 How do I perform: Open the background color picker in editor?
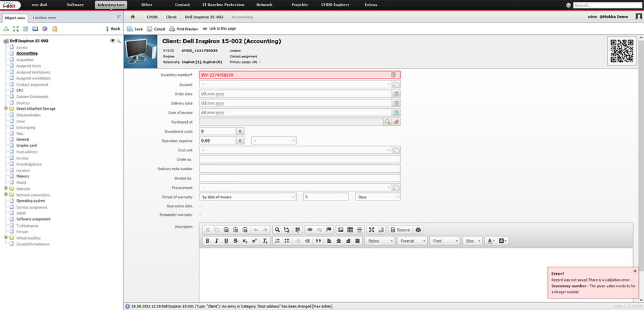(503, 240)
